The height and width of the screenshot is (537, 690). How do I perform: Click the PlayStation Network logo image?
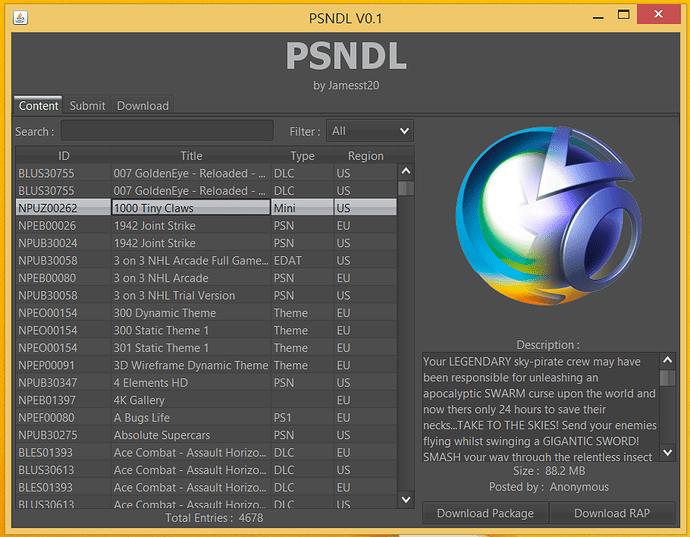pyautogui.click(x=548, y=217)
